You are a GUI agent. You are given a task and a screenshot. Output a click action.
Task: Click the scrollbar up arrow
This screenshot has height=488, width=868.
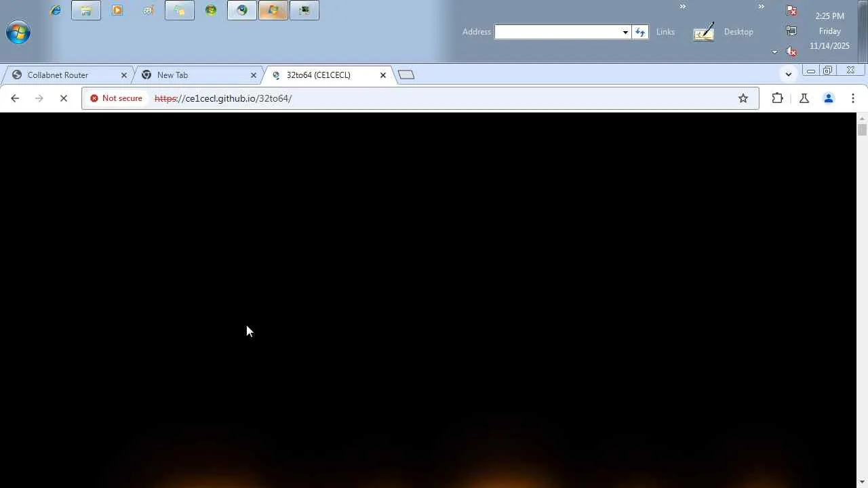[862, 119]
